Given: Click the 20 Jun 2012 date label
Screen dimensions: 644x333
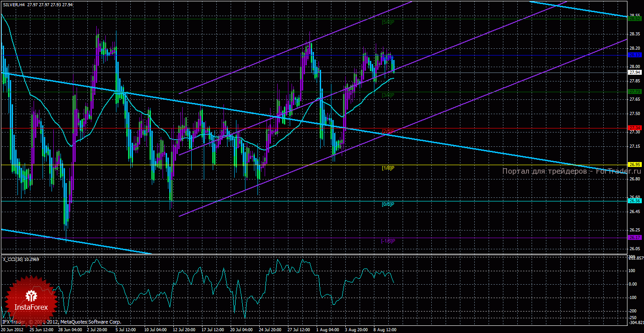Looking at the screenshot, I should click(x=13, y=329).
